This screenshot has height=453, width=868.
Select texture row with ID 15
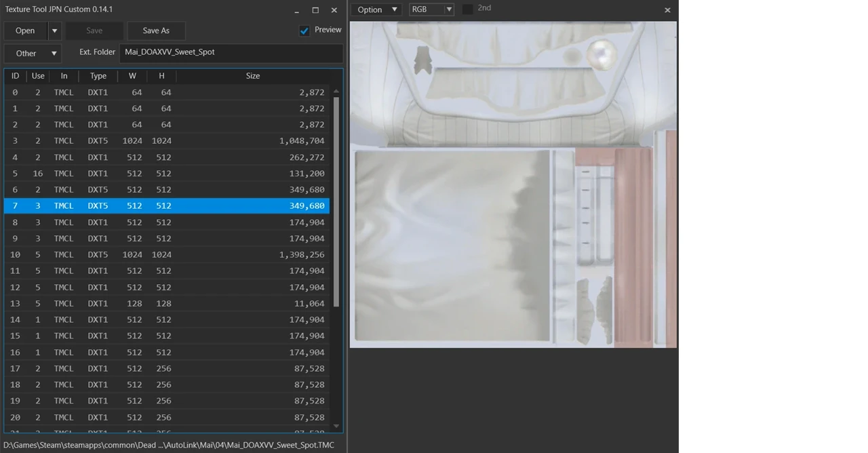click(x=167, y=336)
